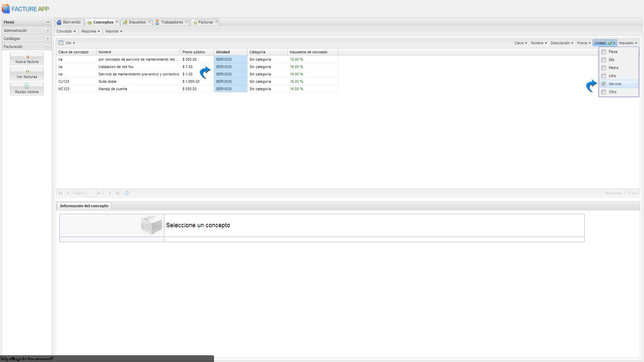The height and width of the screenshot is (362, 644).
Task: Enable the Otro unit checkbox
Action: coord(604,92)
